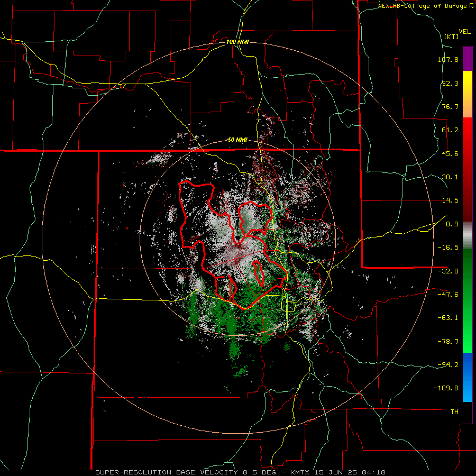Select the 45.6 legend value
The width and height of the screenshot is (476, 476).
point(450,153)
